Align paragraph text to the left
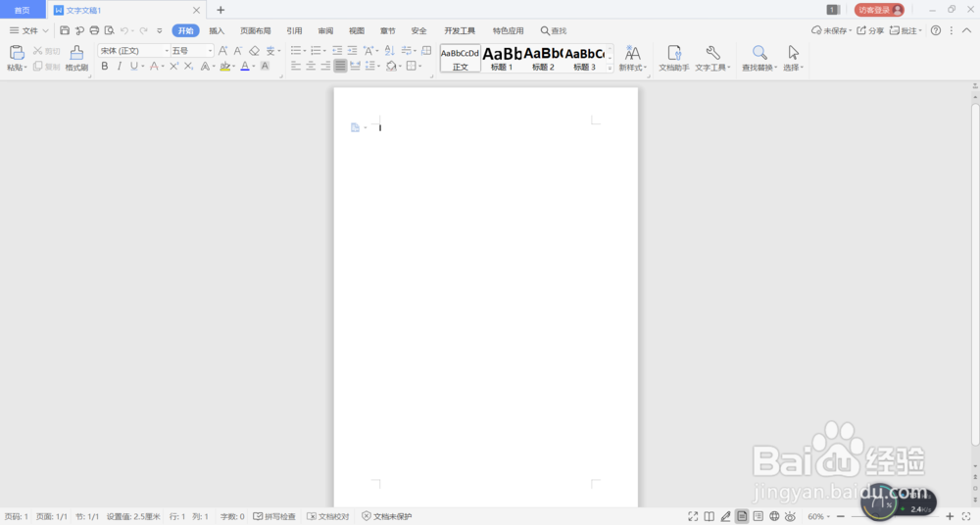This screenshot has width=980, height=525. 296,66
